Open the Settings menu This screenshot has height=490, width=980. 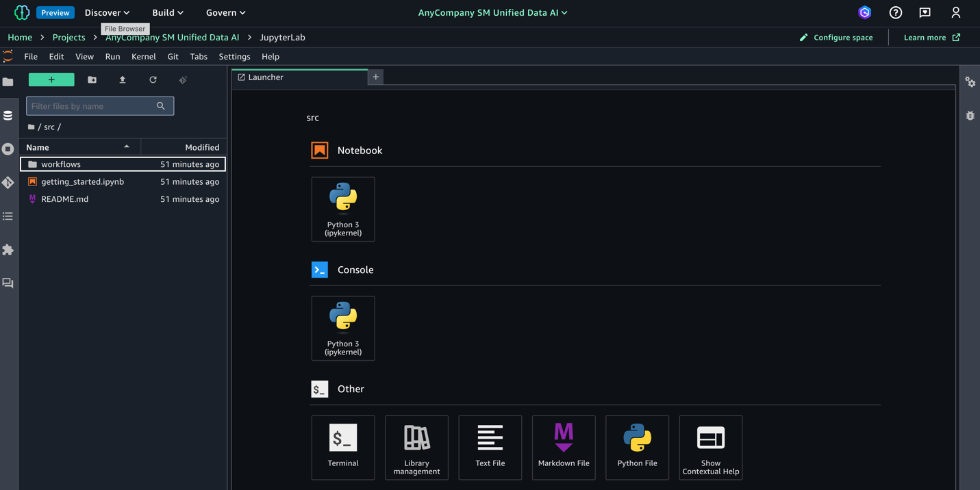click(x=234, y=57)
